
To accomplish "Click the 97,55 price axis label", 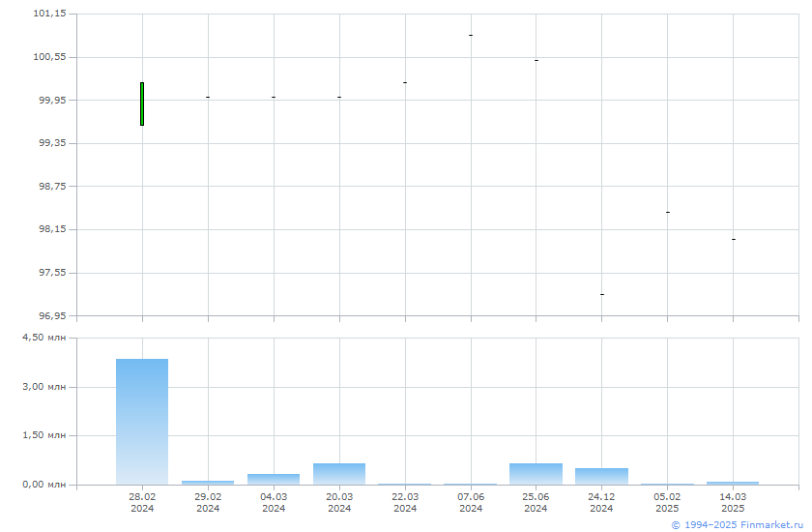I will click(x=52, y=273).
